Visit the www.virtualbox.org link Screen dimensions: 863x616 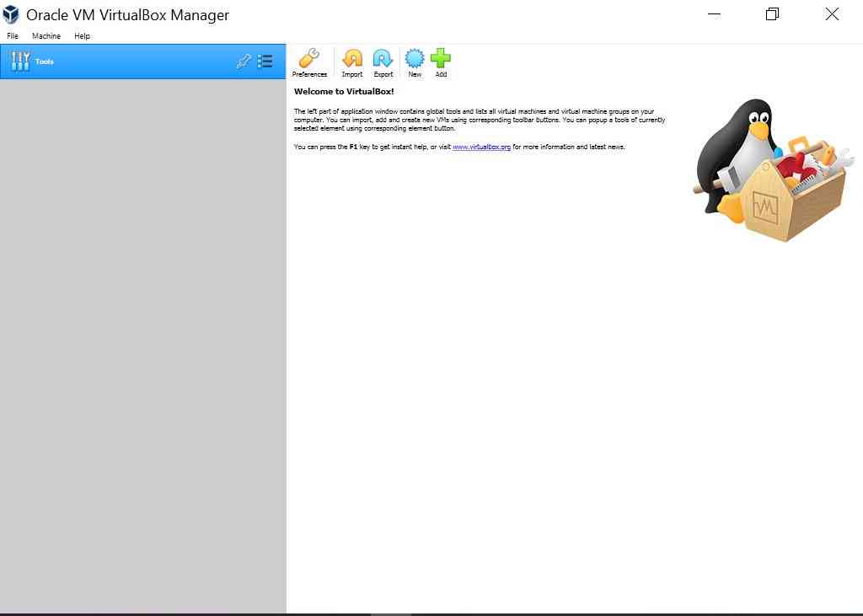(481, 147)
